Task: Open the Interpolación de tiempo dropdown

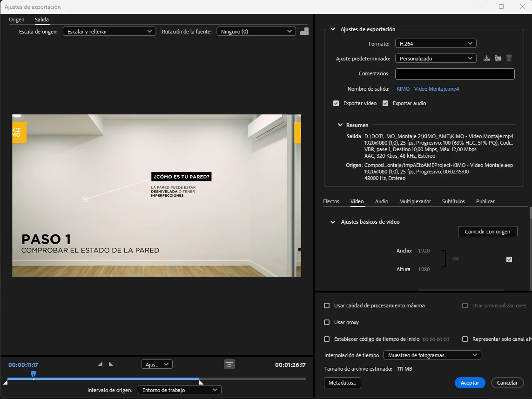Action: point(432,355)
